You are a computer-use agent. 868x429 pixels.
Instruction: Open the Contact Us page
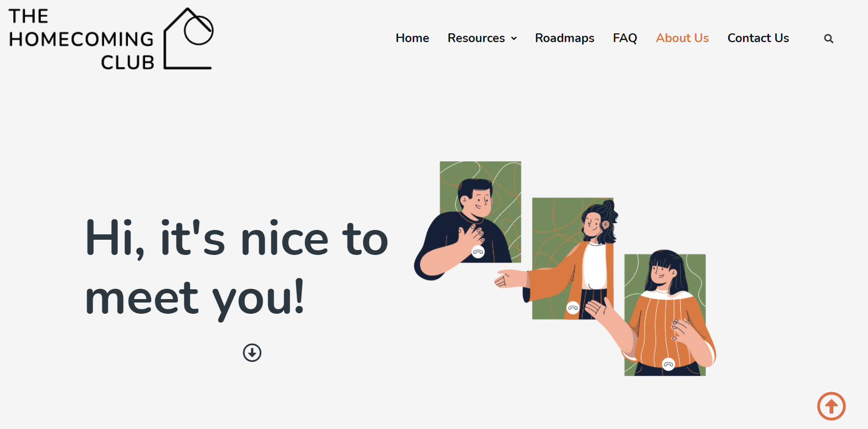(758, 38)
